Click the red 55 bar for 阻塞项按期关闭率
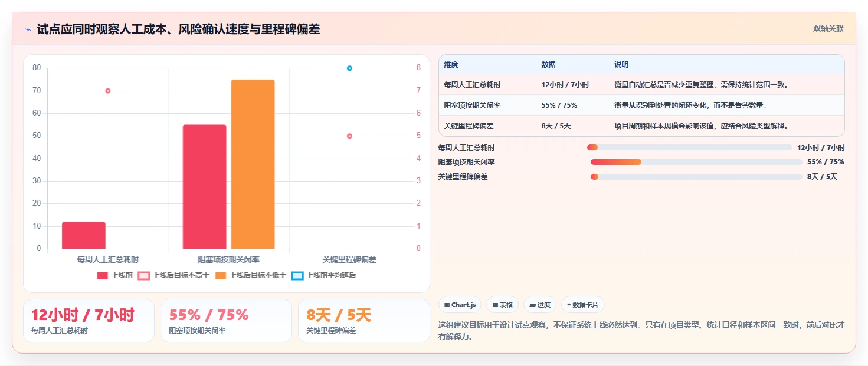Screen dimensions: 868x366 point(205,186)
